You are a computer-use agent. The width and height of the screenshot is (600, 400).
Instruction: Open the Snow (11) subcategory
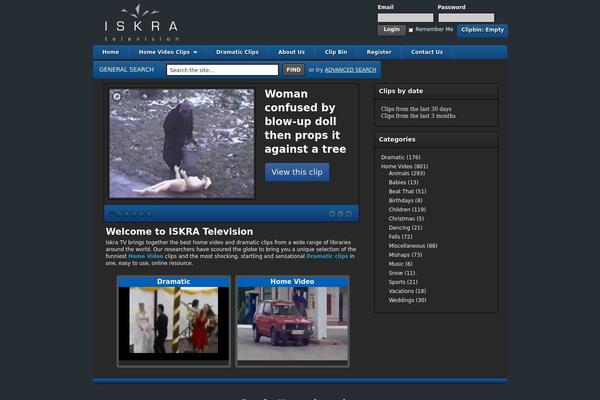click(402, 273)
